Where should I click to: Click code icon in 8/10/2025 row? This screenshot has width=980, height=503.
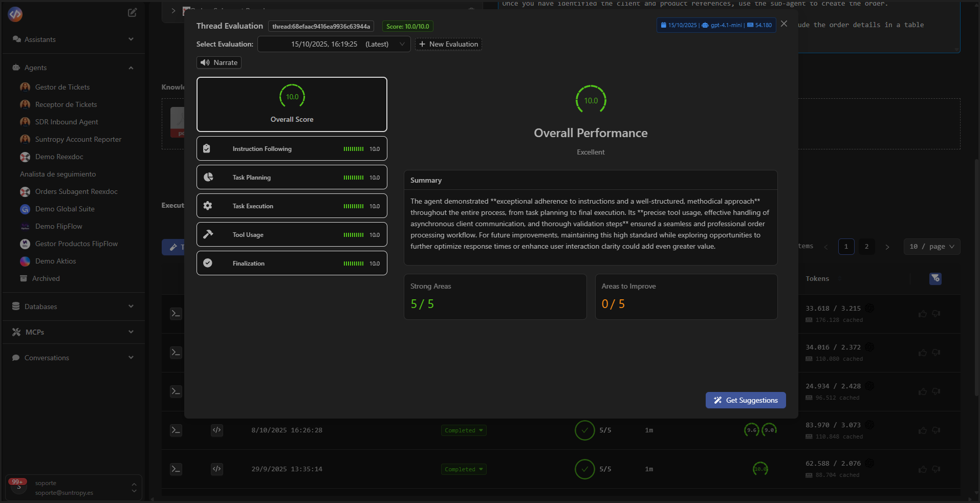tap(217, 430)
